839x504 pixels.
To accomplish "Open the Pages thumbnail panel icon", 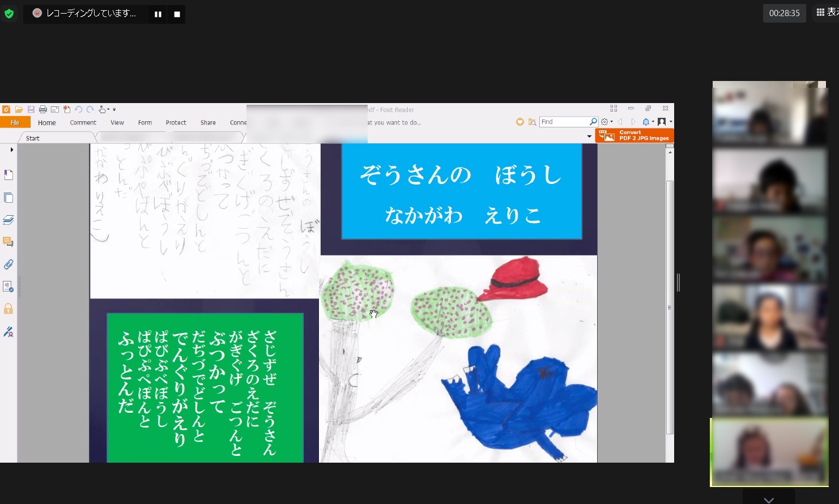I will [8, 198].
